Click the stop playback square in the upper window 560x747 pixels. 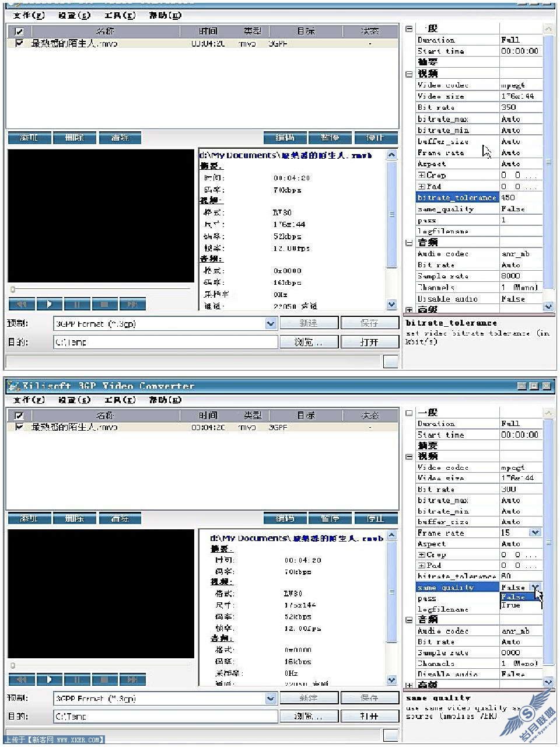pyautogui.click(x=104, y=304)
